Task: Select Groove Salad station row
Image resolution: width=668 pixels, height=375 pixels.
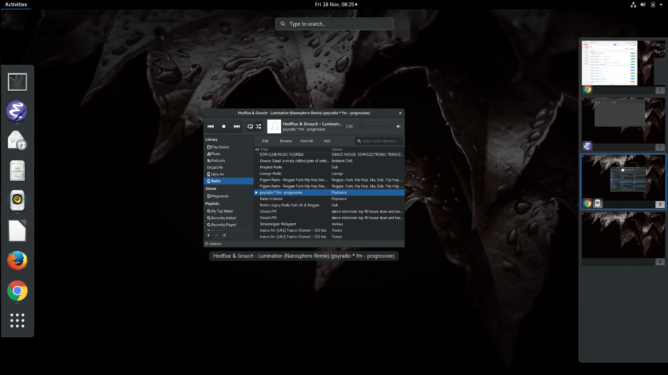Action: pos(329,161)
